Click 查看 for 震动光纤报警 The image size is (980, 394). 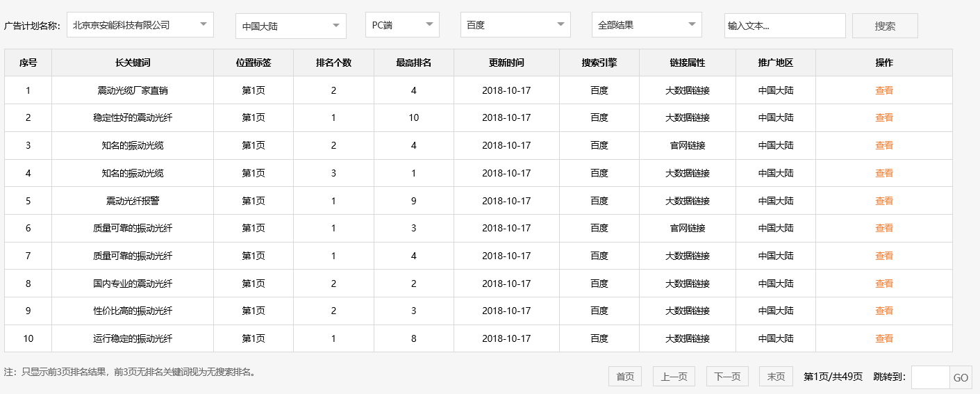point(884,201)
